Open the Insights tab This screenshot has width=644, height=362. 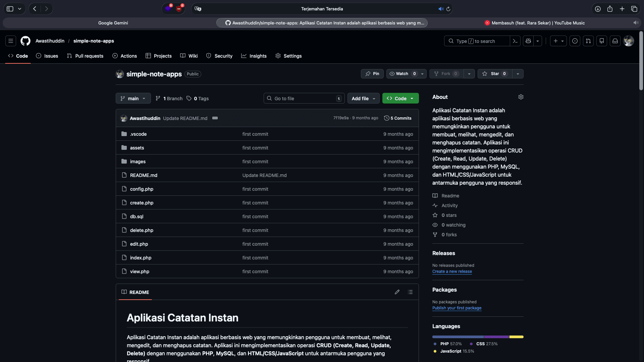pos(254,56)
